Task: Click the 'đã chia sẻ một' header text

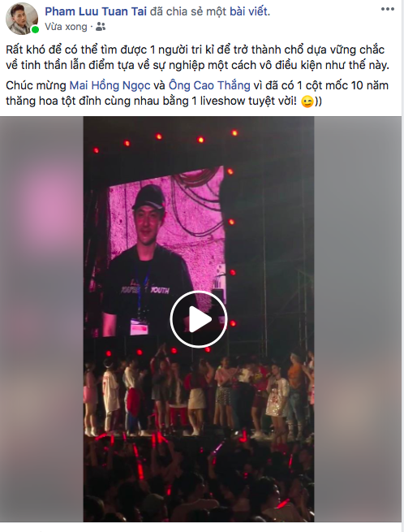Action: point(188,11)
